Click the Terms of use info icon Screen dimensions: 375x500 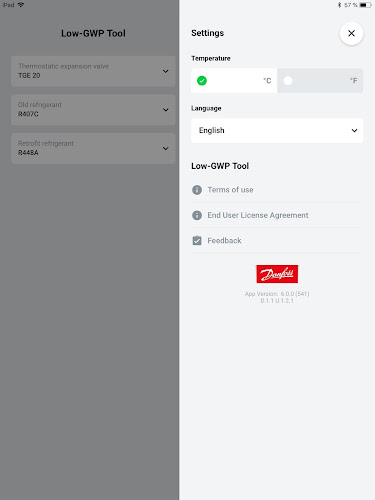point(197,190)
